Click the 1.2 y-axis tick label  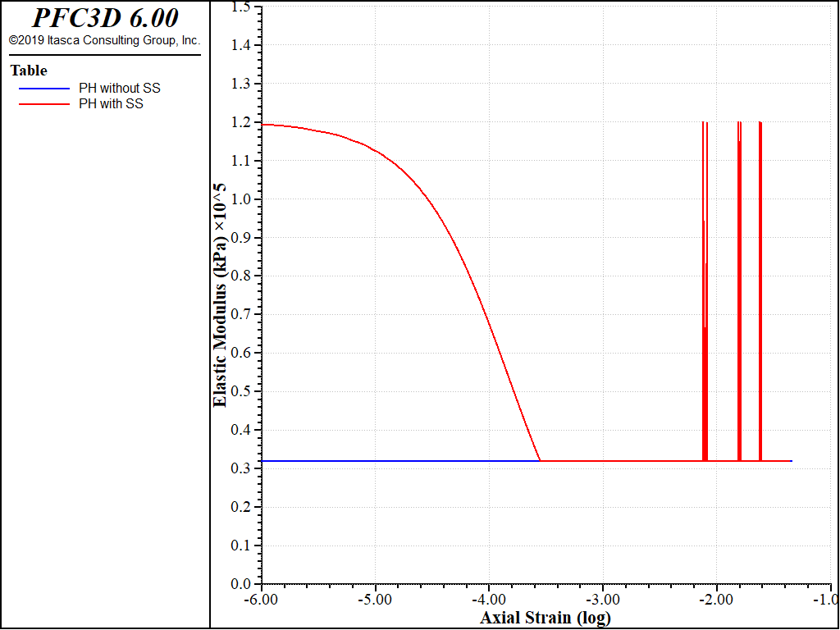[x=240, y=122]
